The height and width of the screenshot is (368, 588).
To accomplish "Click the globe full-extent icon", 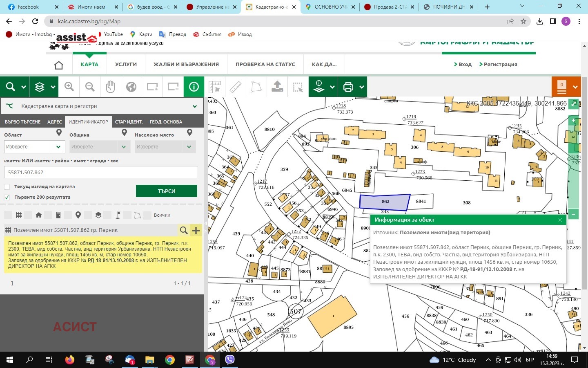I will click(131, 87).
